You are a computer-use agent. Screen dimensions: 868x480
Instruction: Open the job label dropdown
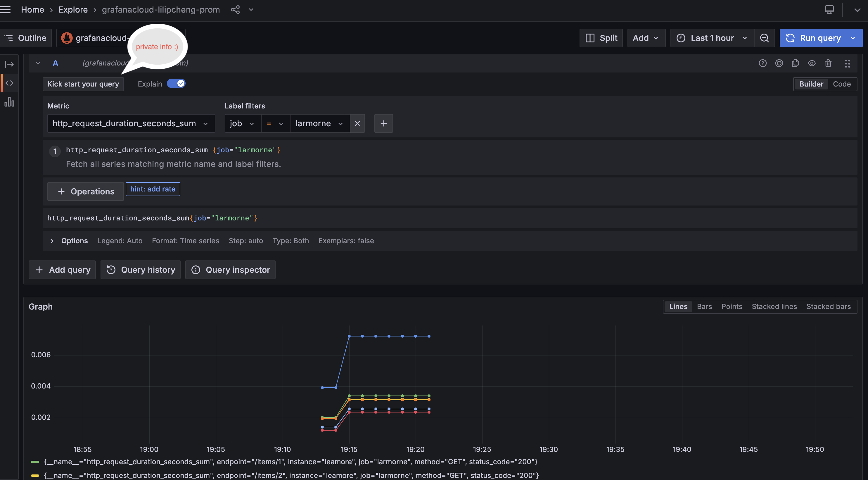[243, 123]
